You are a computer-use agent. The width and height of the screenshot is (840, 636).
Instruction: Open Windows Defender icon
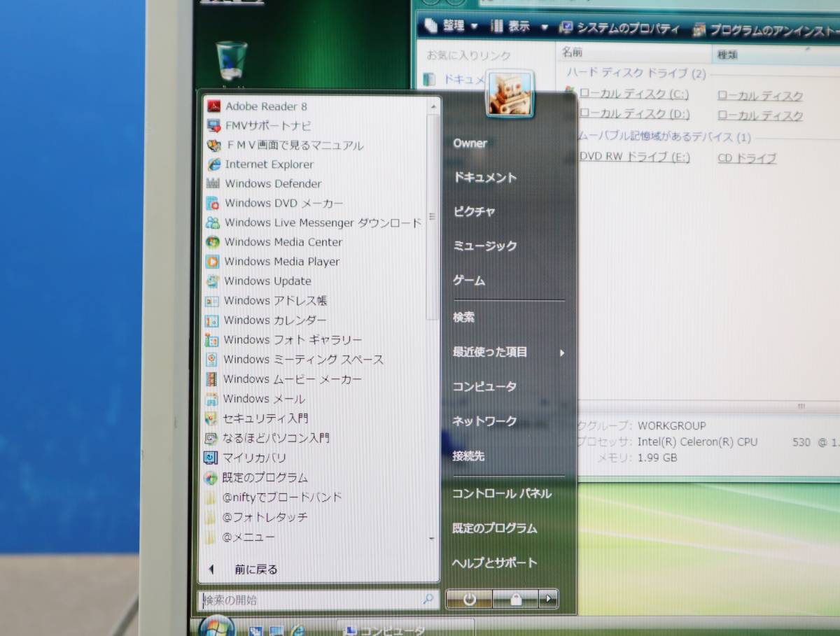pyautogui.click(x=213, y=184)
